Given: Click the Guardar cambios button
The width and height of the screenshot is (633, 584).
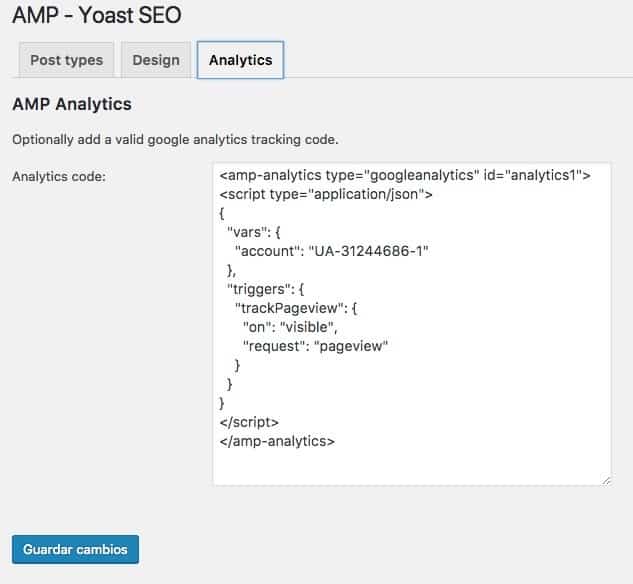Looking at the screenshot, I should (75, 549).
